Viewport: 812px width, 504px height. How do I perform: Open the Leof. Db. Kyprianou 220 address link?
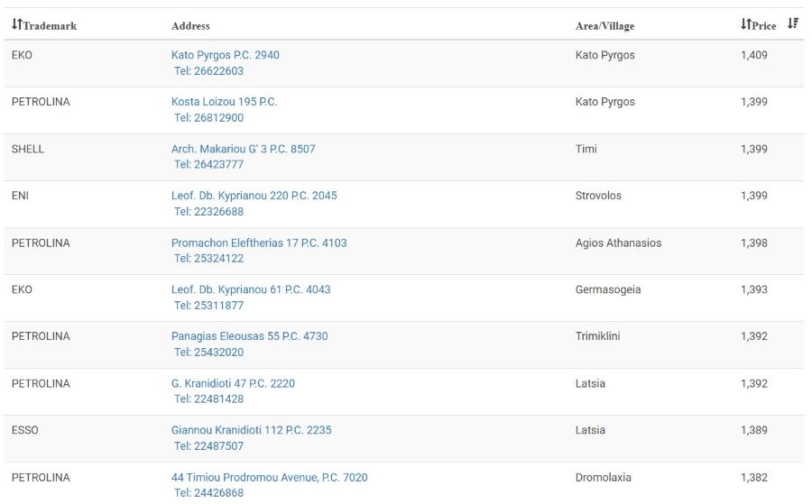coord(254,196)
